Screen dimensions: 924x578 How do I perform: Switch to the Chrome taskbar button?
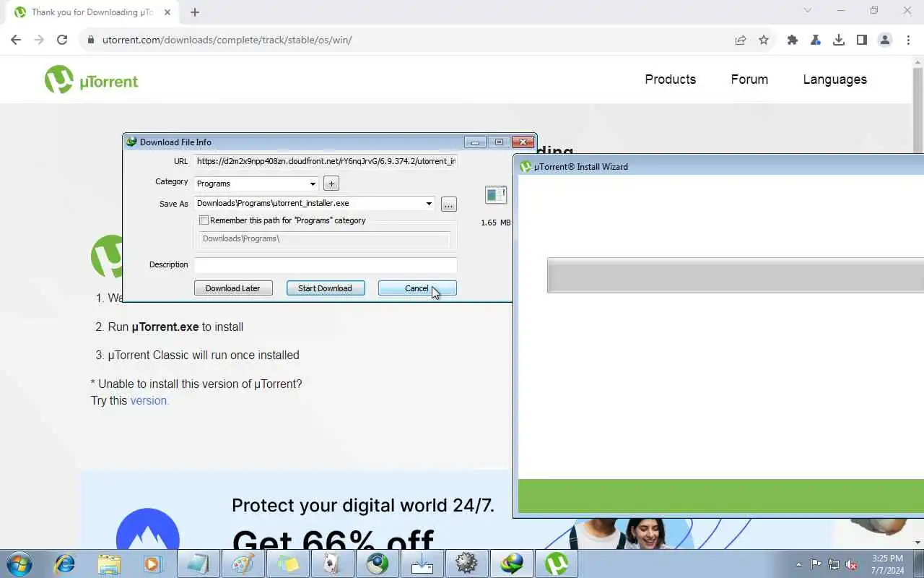(x=377, y=564)
